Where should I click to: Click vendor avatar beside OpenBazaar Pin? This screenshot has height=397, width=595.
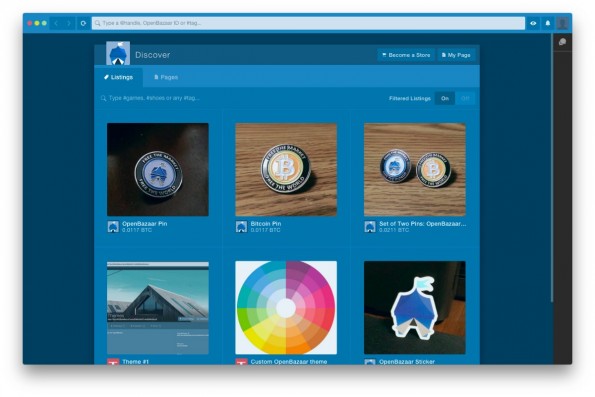coord(113,227)
